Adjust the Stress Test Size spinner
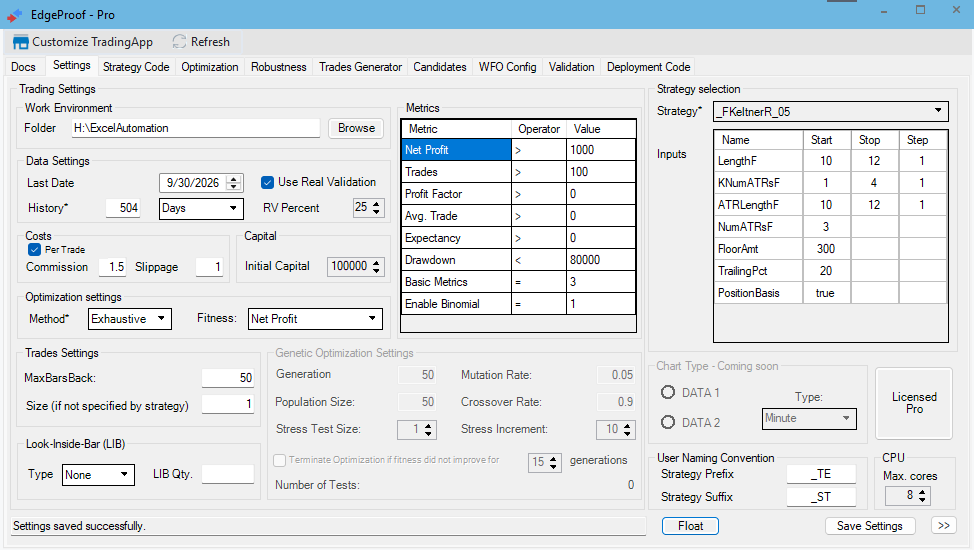The height and width of the screenshot is (550, 974). click(428, 429)
